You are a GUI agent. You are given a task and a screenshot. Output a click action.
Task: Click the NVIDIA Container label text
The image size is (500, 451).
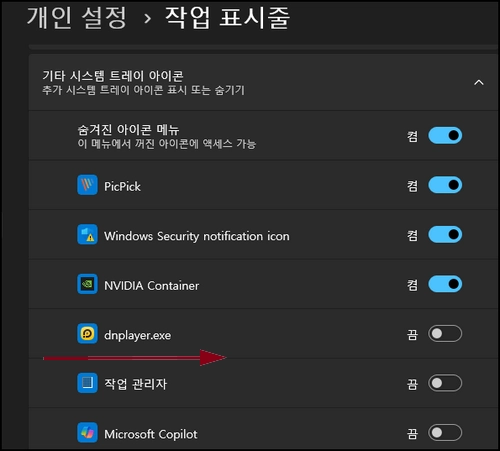coord(151,286)
